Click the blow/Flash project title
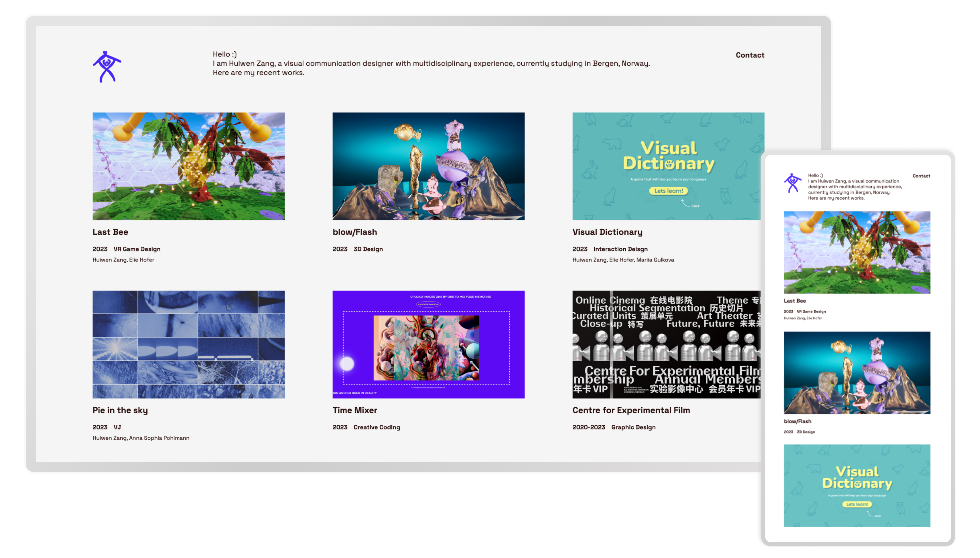980x558 pixels. click(x=355, y=232)
